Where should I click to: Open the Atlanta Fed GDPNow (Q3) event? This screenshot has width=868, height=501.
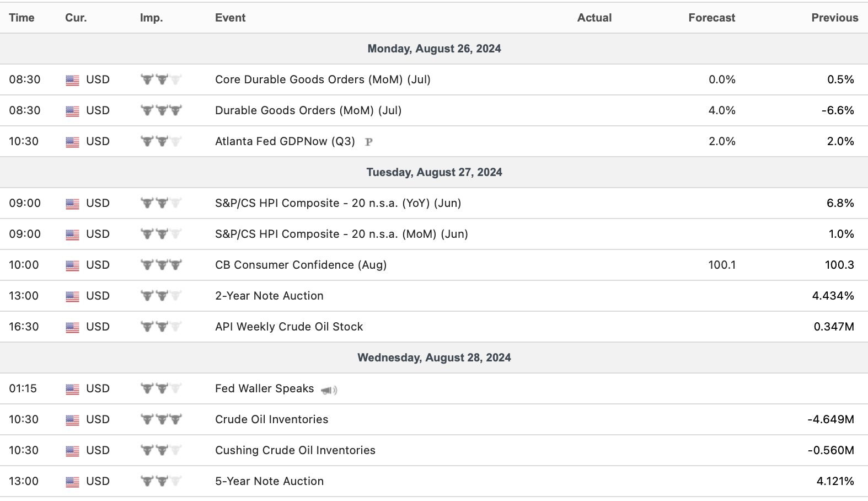point(285,141)
